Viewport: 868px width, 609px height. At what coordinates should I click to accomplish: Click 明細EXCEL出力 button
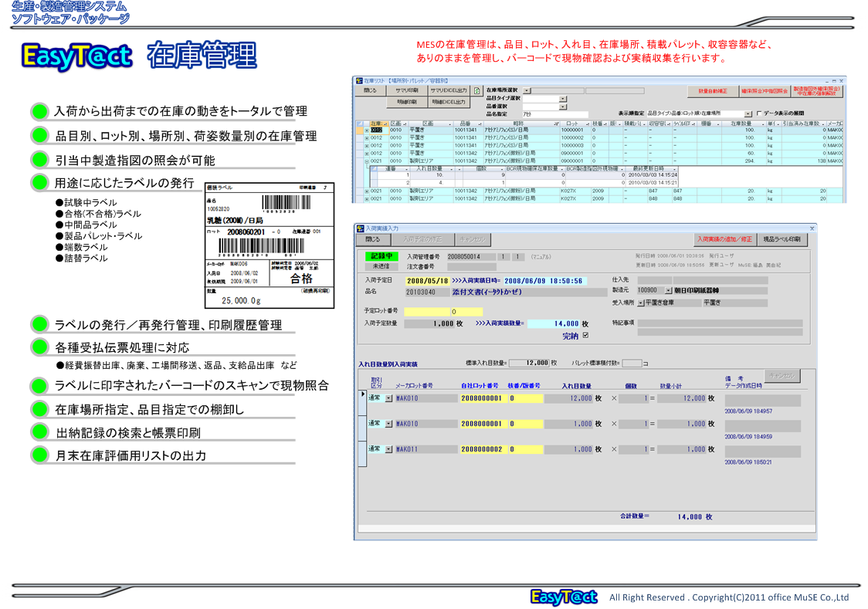(449, 102)
